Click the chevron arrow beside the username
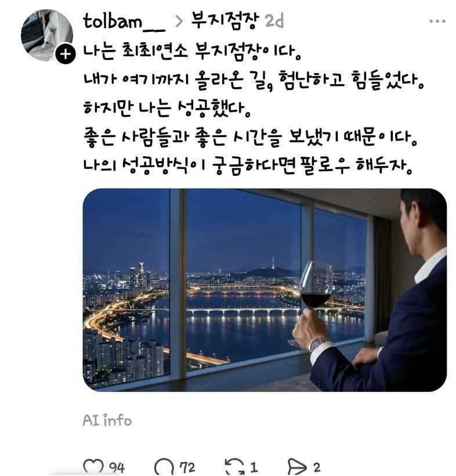 pos(179,21)
